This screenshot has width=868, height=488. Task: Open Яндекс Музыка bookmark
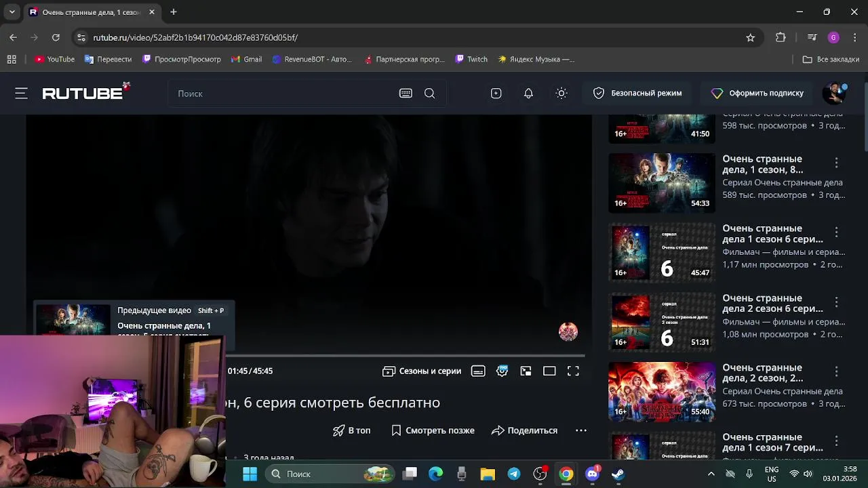(536, 59)
